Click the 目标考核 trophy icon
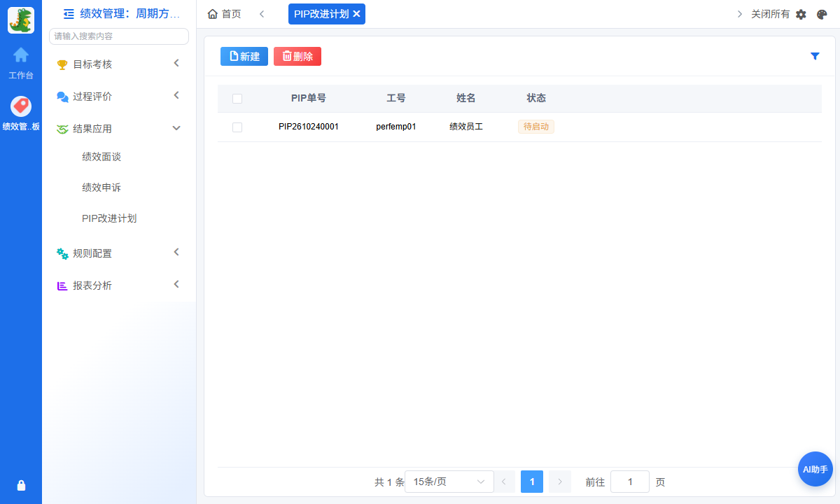Image resolution: width=840 pixels, height=504 pixels. point(62,64)
